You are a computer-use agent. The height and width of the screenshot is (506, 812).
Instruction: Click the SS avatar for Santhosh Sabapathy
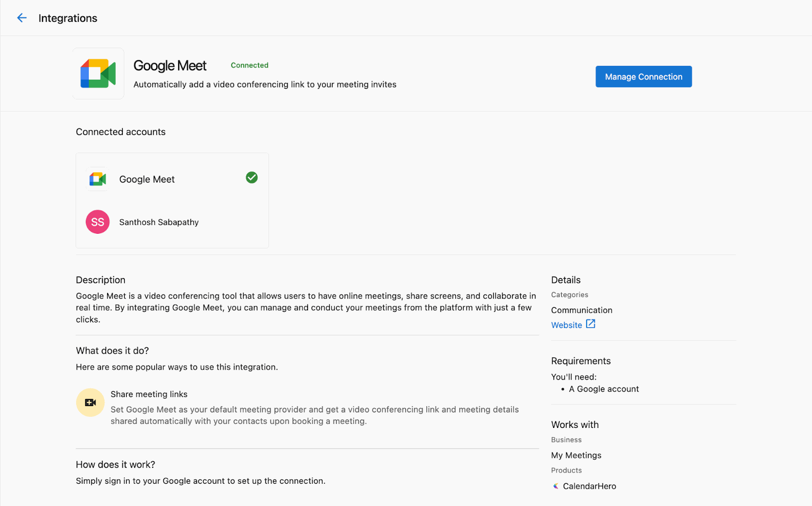click(x=98, y=222)
